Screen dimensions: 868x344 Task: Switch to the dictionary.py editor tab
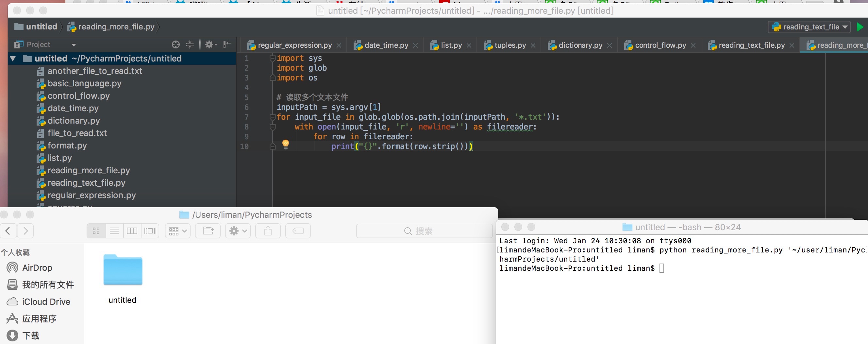click(x=580, y=45)
